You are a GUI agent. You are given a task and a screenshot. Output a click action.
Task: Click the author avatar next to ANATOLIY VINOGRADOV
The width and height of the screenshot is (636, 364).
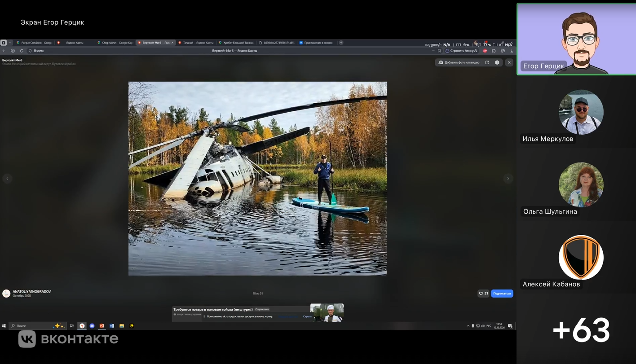pos(6,294)
